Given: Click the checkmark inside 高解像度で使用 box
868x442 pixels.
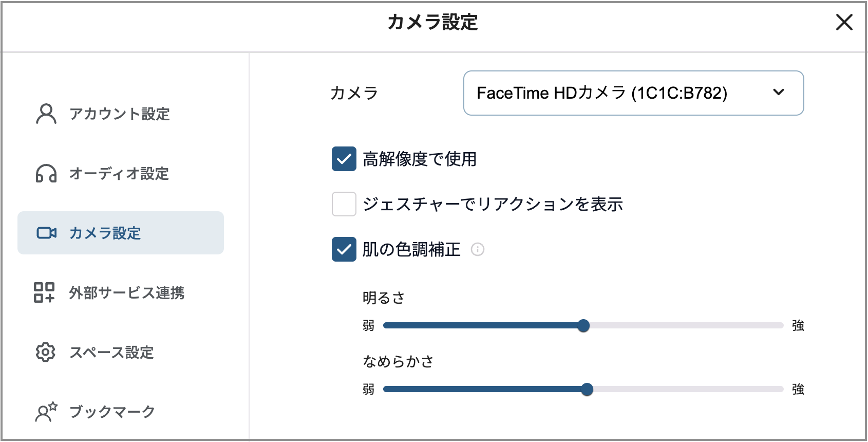Looking at the screenshot, I should [343, 160].
